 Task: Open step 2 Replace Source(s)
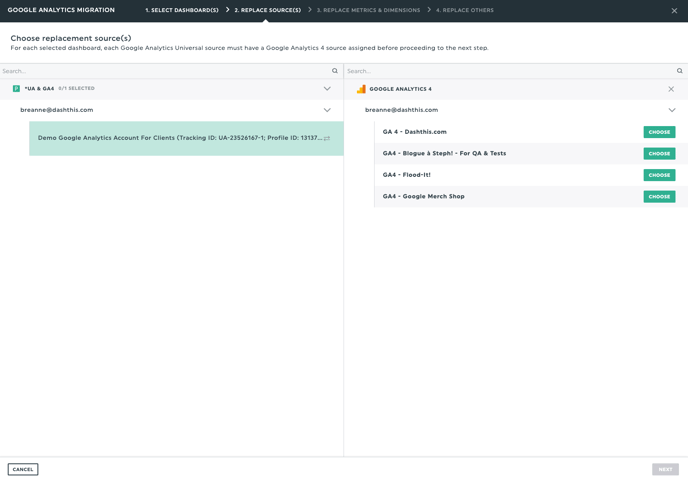(x=268, y=10)
